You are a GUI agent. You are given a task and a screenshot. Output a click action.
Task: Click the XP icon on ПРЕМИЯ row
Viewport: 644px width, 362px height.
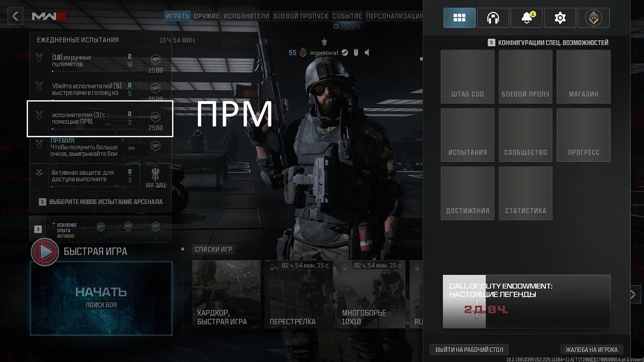[x=155, y=146]
